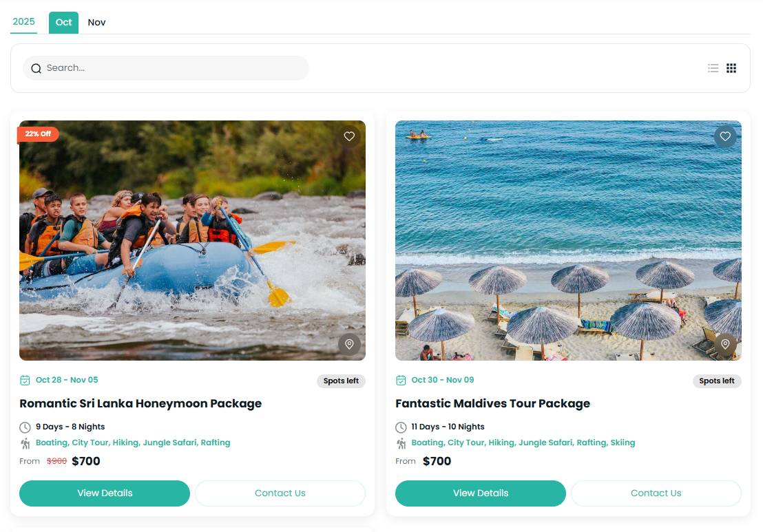Select the Oct month tab
Image resolution: width=763 pixels, height=532 pixels.
coord(63,22)
